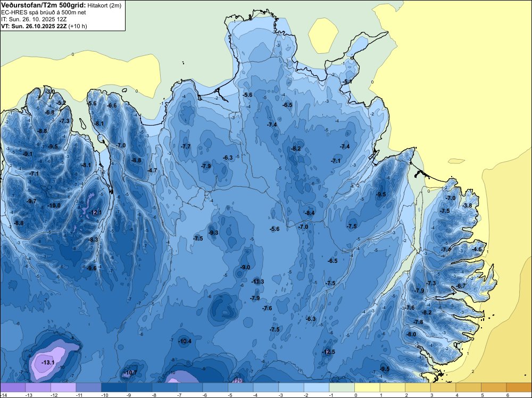The height and width of the screenshot is (398, 532).
Task: Click the -12.5 temperature value
Action: pos(328,352)
